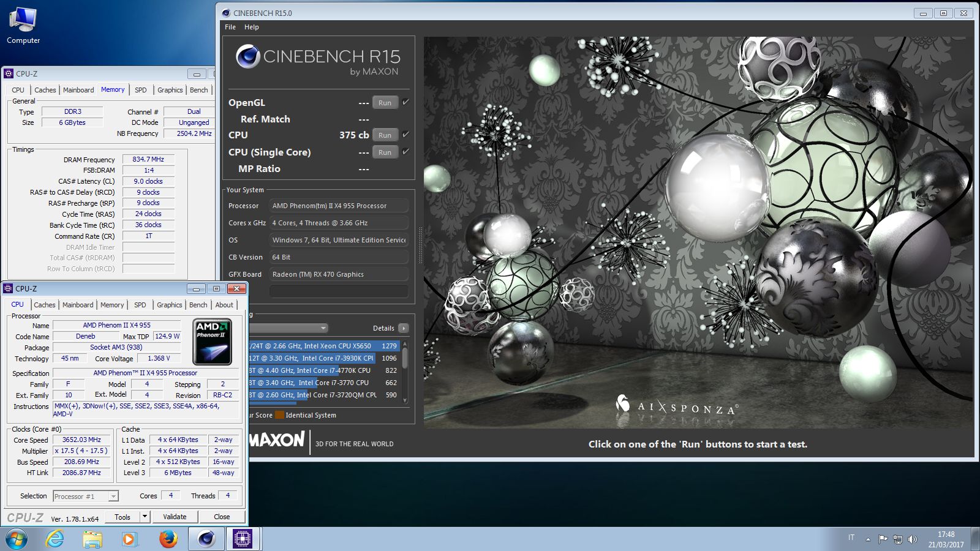The image size is (980, 551).
Task: Switch to the Graphics tab in front CPU-Z
Action: pos(170,305)
